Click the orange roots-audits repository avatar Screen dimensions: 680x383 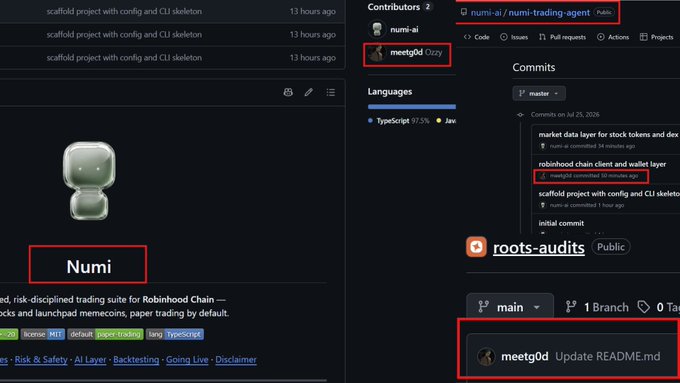[476, 247]
